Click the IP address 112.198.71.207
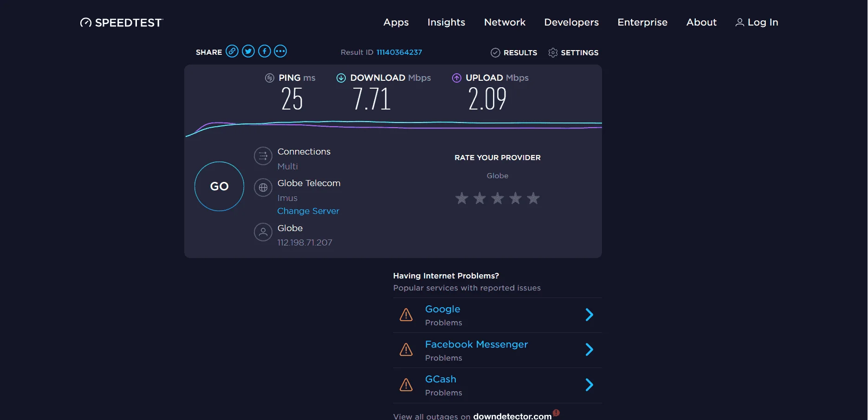 [x=305, y=243]
